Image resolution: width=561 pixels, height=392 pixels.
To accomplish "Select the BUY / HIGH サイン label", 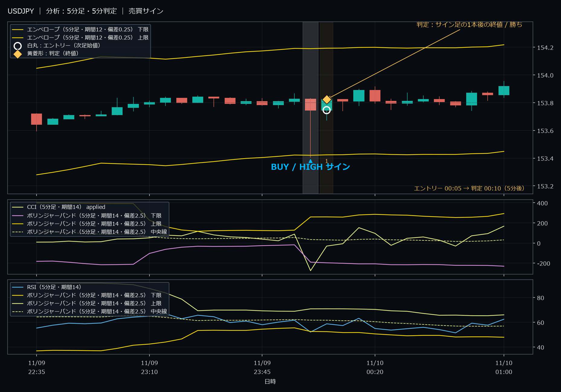I will click(x=310, y=167).
